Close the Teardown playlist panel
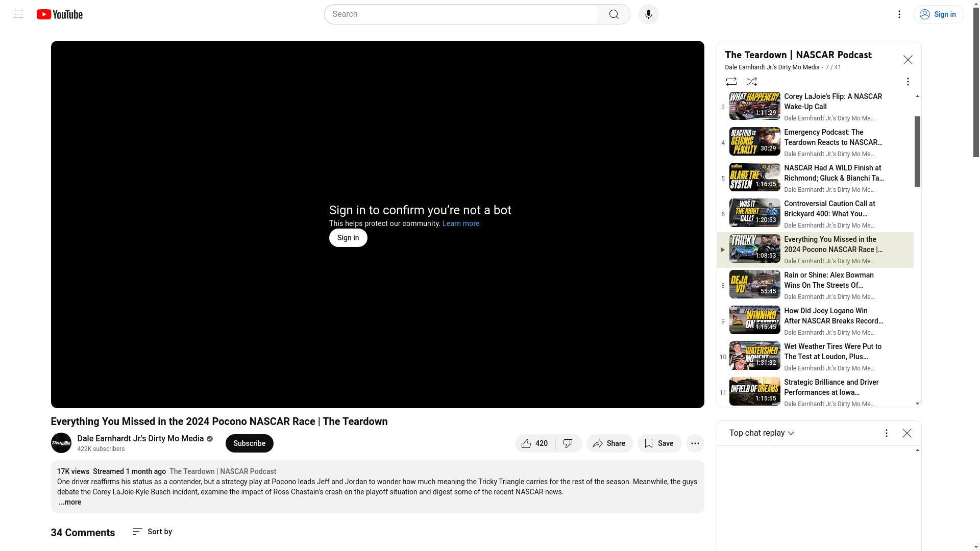This screenshot has width=980, height=551. coord(908,60)
